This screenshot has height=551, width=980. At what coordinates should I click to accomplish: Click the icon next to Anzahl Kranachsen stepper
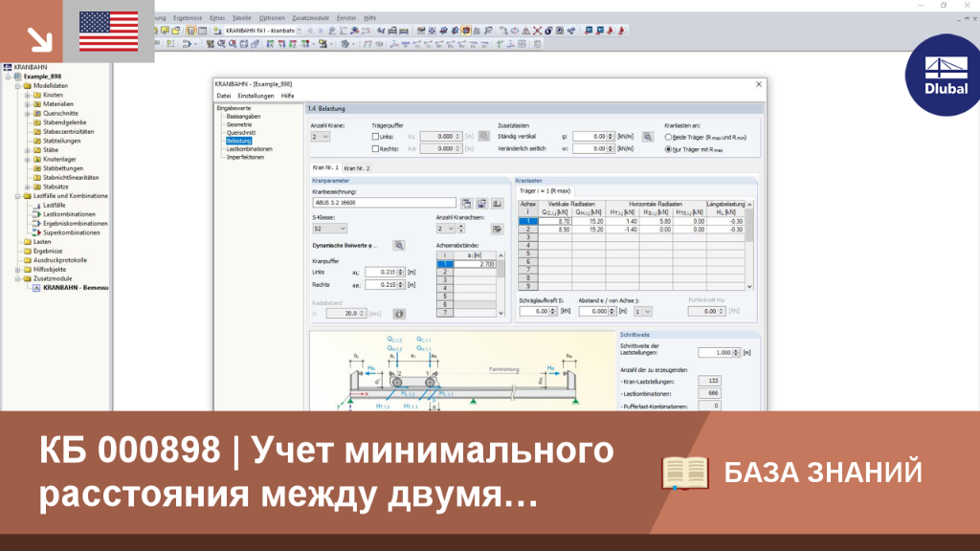point(497,230)
